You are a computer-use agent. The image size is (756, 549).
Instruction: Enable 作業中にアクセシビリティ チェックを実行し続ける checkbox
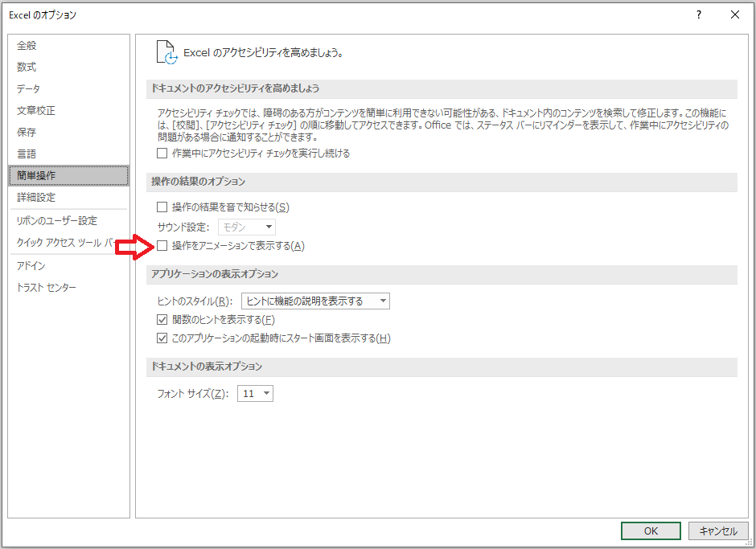(162, 154)
